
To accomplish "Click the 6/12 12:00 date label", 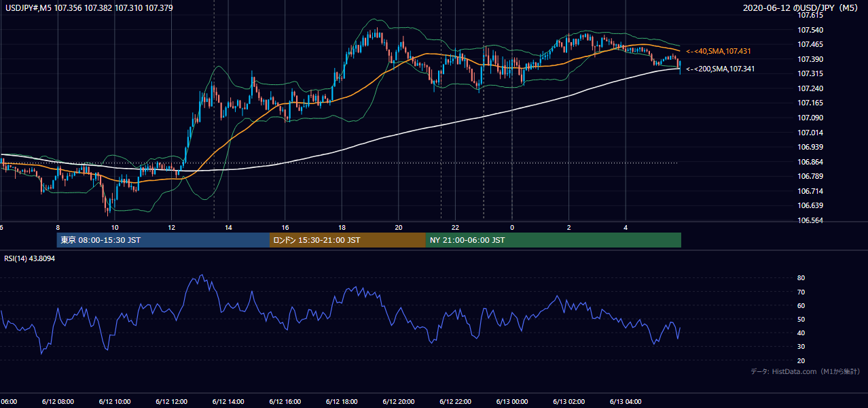I will pyautogui.click(x=171, y=402).
